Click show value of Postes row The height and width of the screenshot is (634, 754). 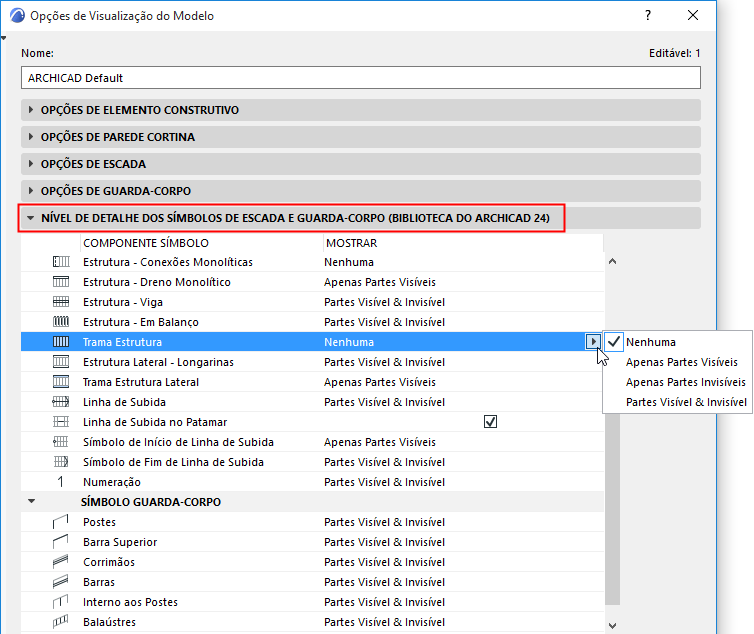coord(384,522)
